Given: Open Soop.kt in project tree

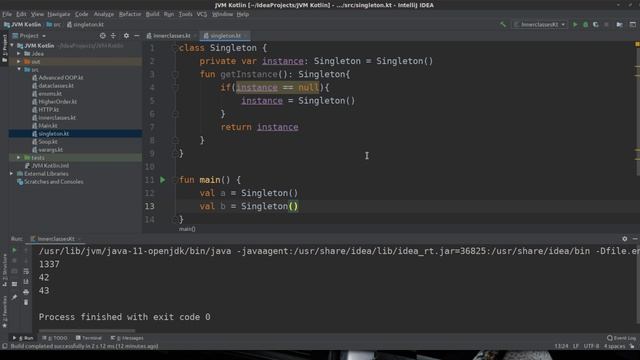Looking at the screenshot, I should (x=44, y=142).
